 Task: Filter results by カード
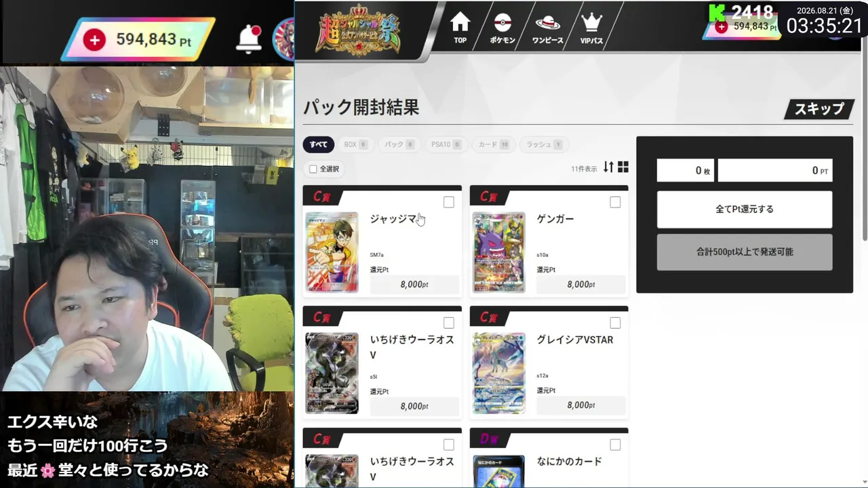pos(493,144)
